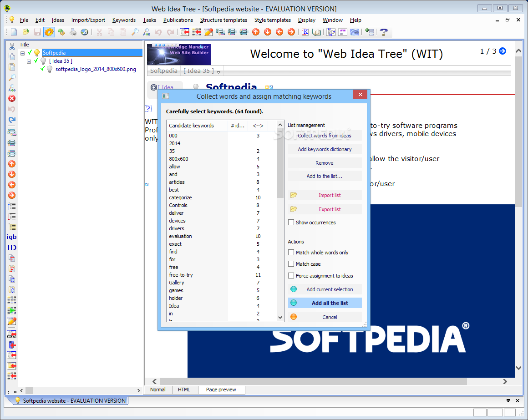The image size is (528, 420).
Task: Click the red X delete icon in left sidebar
Action: [12, 98]
